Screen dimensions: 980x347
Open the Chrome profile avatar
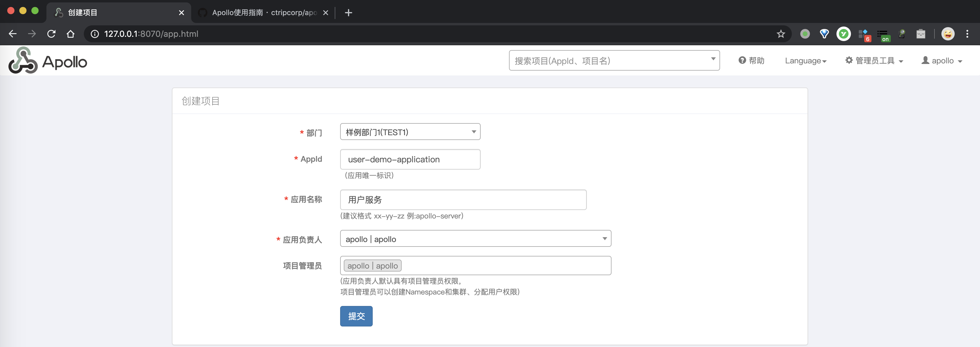click(x=948, y=34)
